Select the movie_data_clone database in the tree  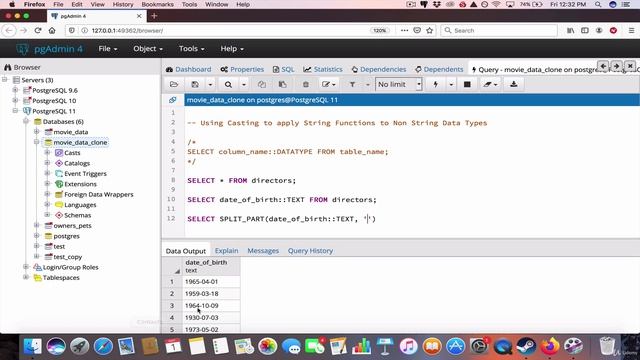[80, 142]
